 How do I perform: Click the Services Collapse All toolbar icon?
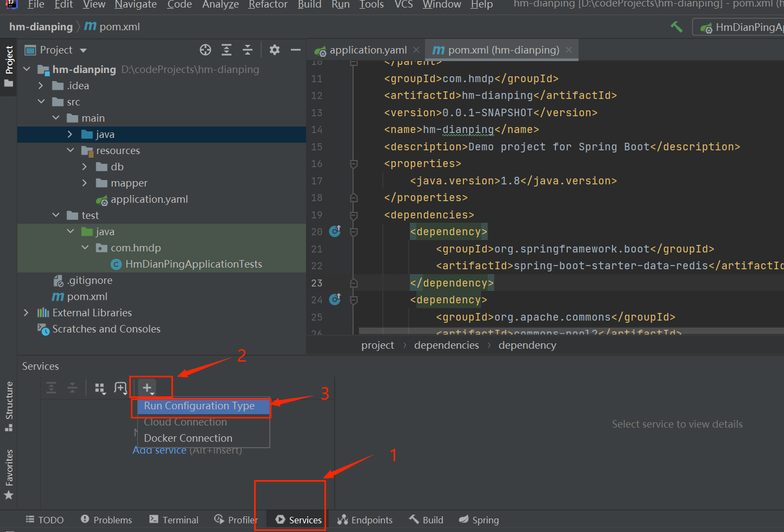72,388
